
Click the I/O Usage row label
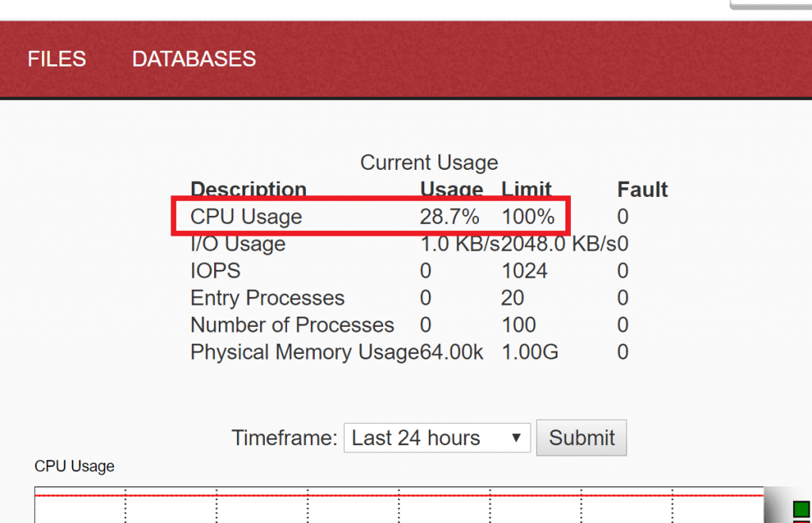(237, 243)
